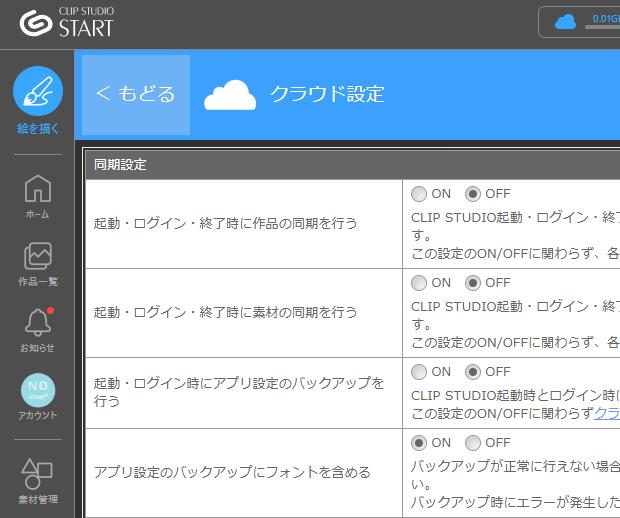The height and width of the screenshot is (518, 620).
Task: Click the white cloud icon beside クラウド設定
Action: (x=230, y=95)
